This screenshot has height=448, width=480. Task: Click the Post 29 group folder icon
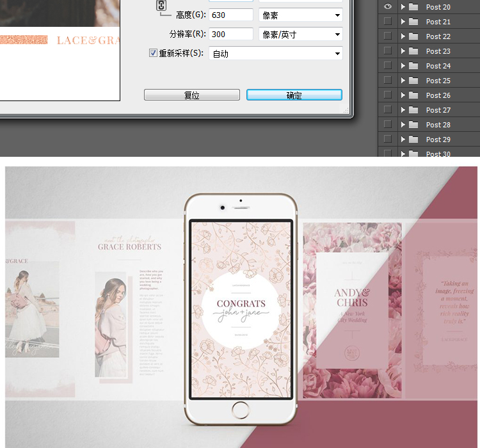[413, 140]
